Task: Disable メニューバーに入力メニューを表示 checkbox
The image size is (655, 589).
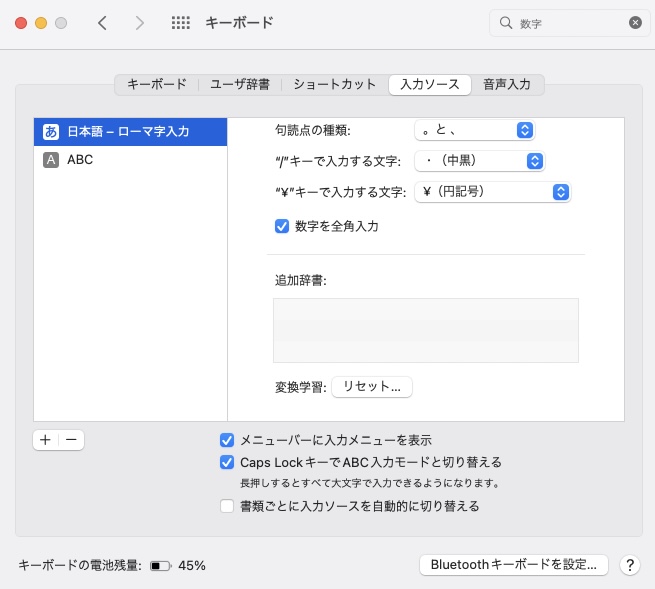Action: 227,440
